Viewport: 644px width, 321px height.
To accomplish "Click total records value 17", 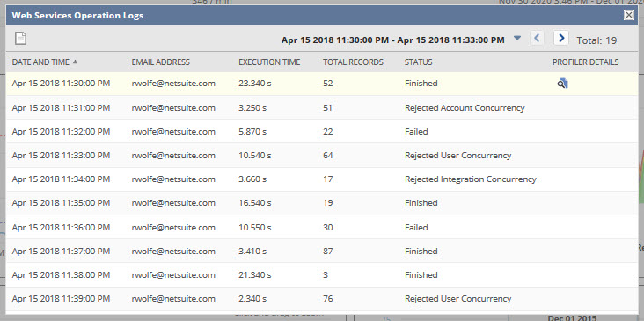I will (x=328, y=179).
